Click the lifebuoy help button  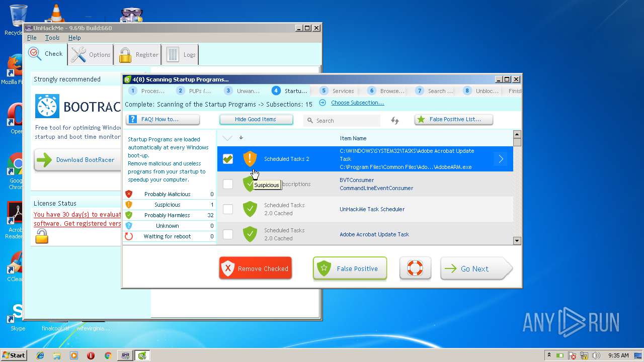point(415,268)
